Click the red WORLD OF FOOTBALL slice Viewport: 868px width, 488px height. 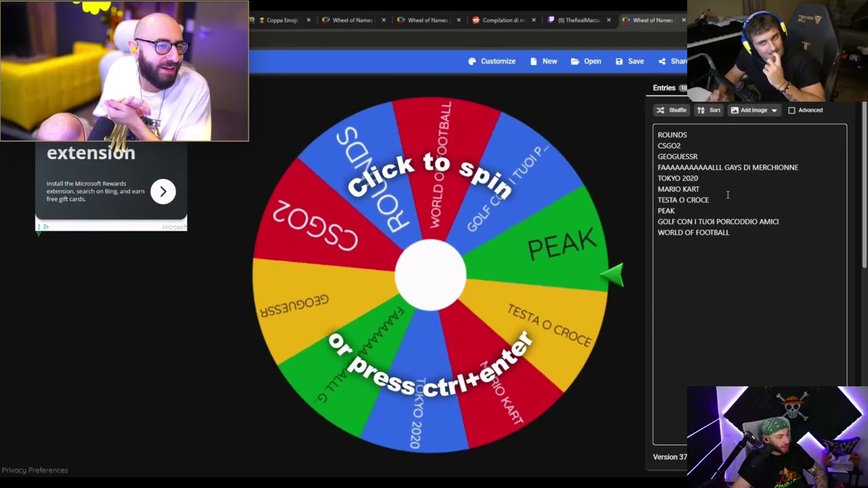point(444,146)
